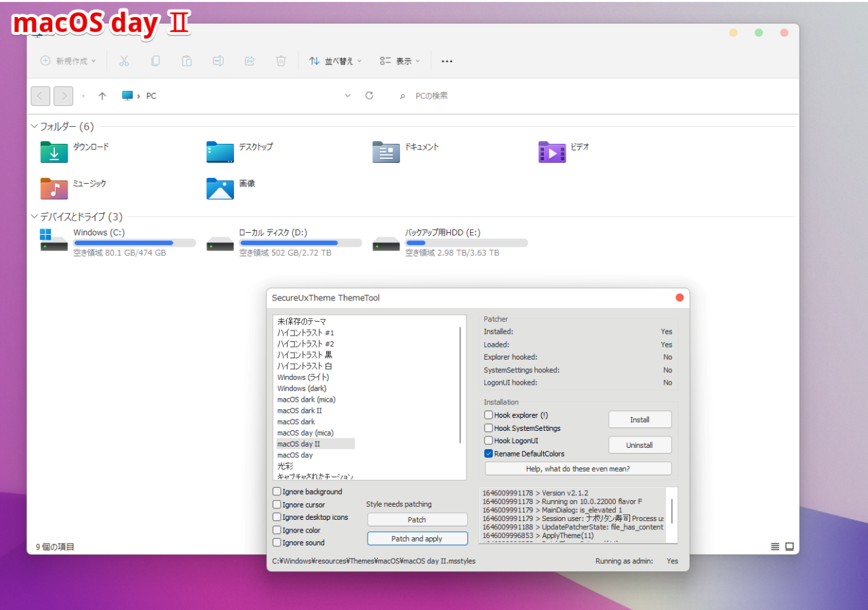This screenshot has width=868, height=610.
Task: Click the Patch and apply button
Action: (417, 539)
